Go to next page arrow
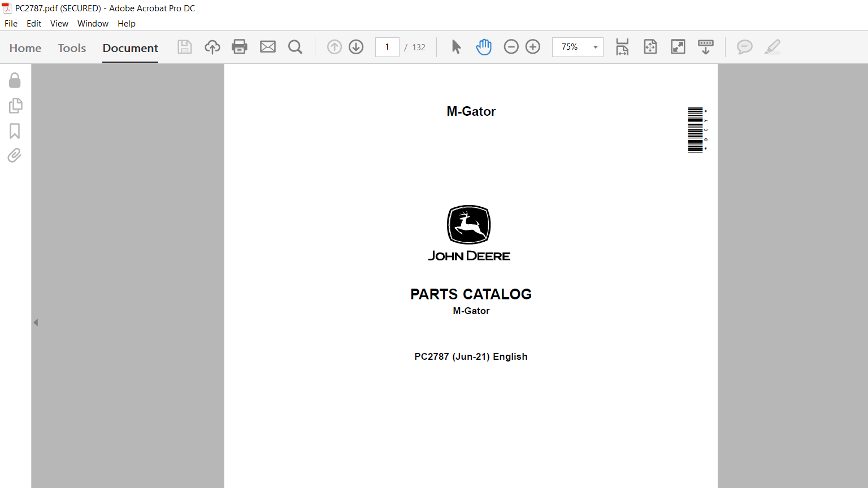The width and height of the screenshot is (868, 488). [356, 47]
